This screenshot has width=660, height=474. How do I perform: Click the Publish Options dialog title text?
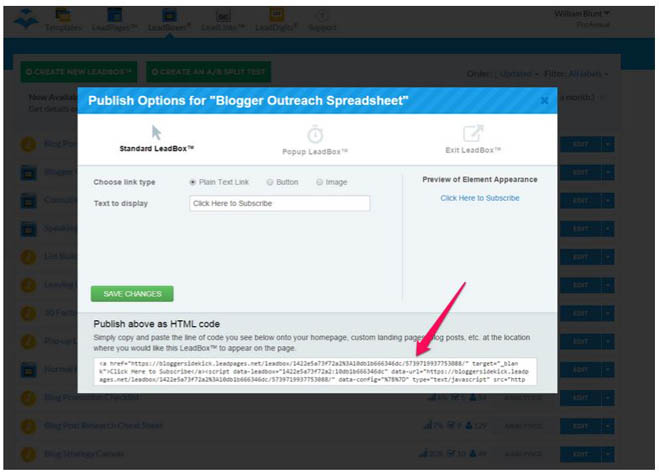point(248,101)
